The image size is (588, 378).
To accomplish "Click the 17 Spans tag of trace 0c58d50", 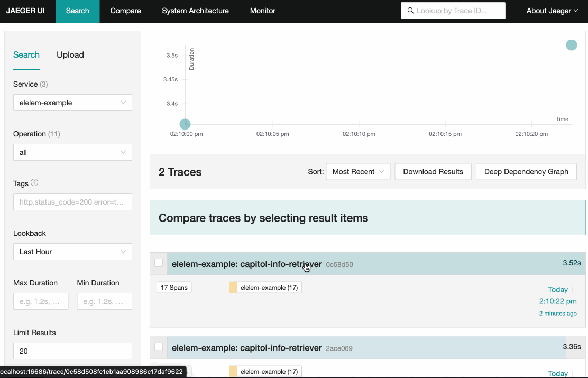I will click(174, 288).
